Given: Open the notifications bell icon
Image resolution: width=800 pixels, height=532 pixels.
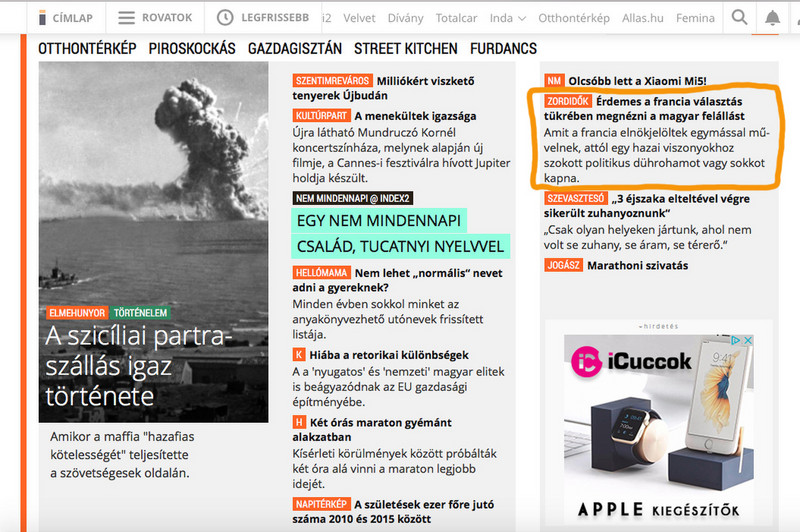Looking at the screenshot, I should [772, 18].
